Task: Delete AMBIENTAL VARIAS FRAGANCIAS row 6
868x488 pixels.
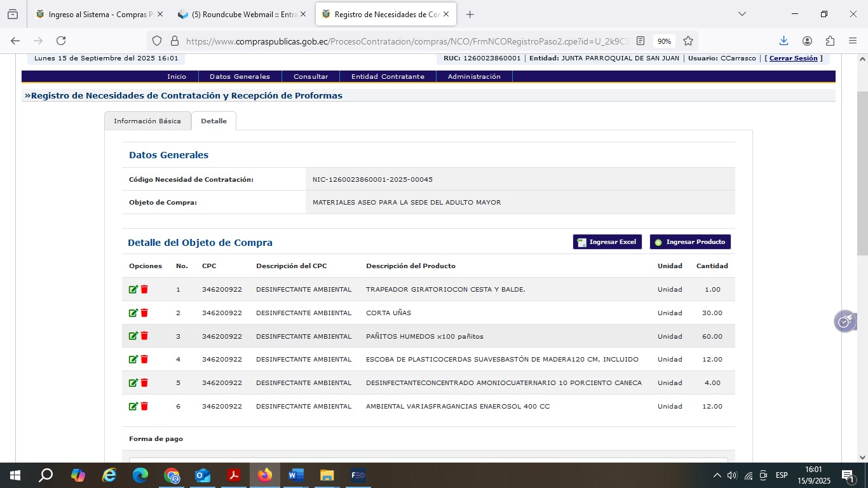Action: click(144, 407)
